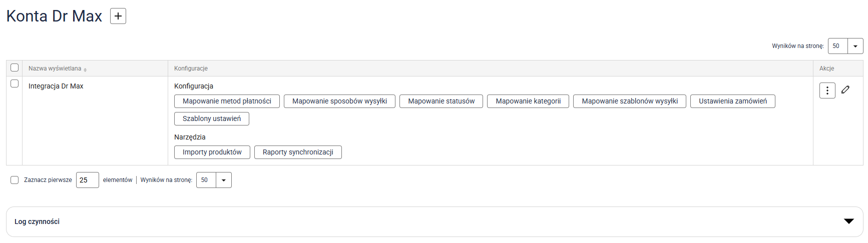Open the three-dot actions menu for Integracja Dr Max
Viewport: 868px width, 243px height.
pos(827,90)
